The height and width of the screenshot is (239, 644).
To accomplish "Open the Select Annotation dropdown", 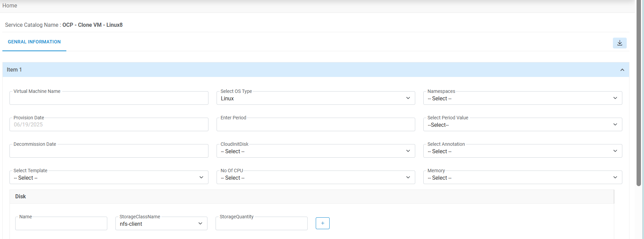I will click(x=522, y=151).
